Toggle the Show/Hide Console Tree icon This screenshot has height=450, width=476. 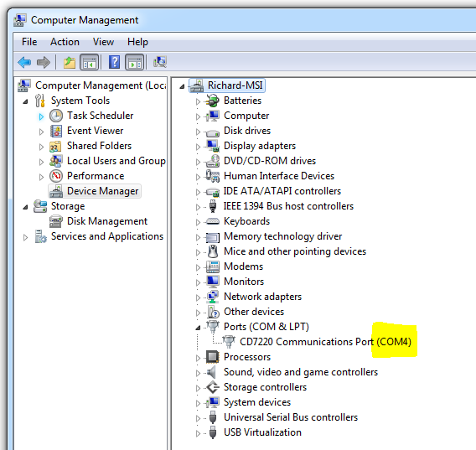click(x=89, y=62)
